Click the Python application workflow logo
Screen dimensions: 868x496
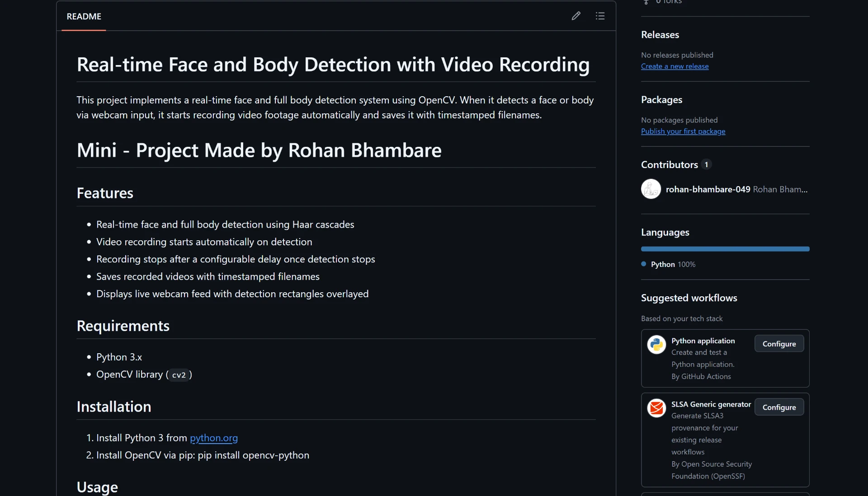[x=656, y=344]
